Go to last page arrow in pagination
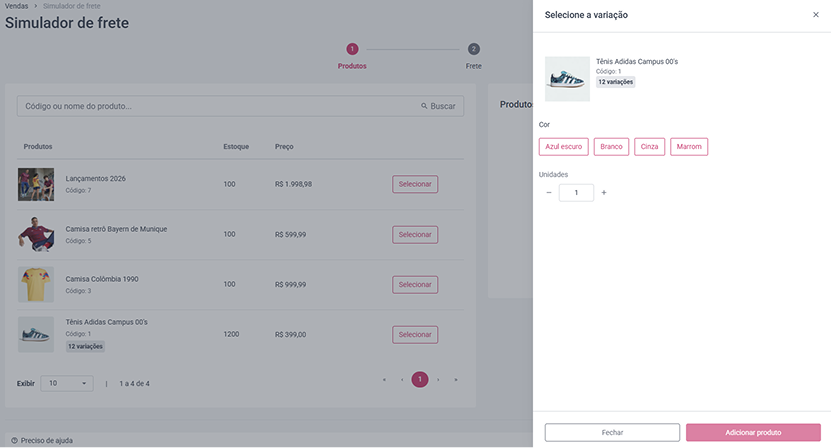The image size is (831, 448). click(x=456, y=380)
